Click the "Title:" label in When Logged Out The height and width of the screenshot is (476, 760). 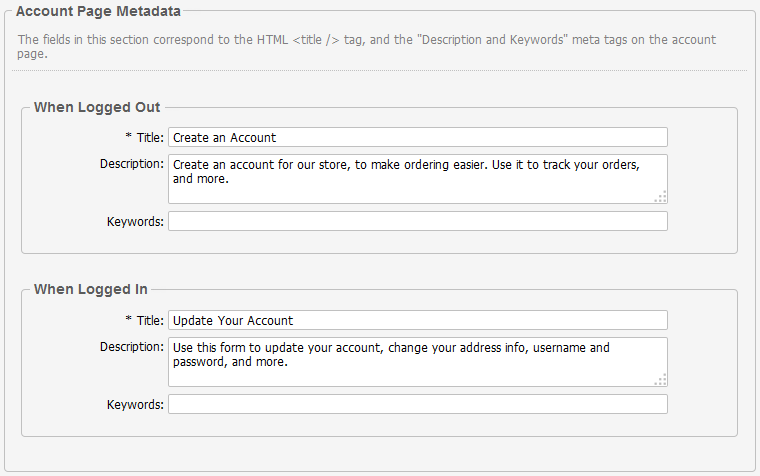point(150,137)
